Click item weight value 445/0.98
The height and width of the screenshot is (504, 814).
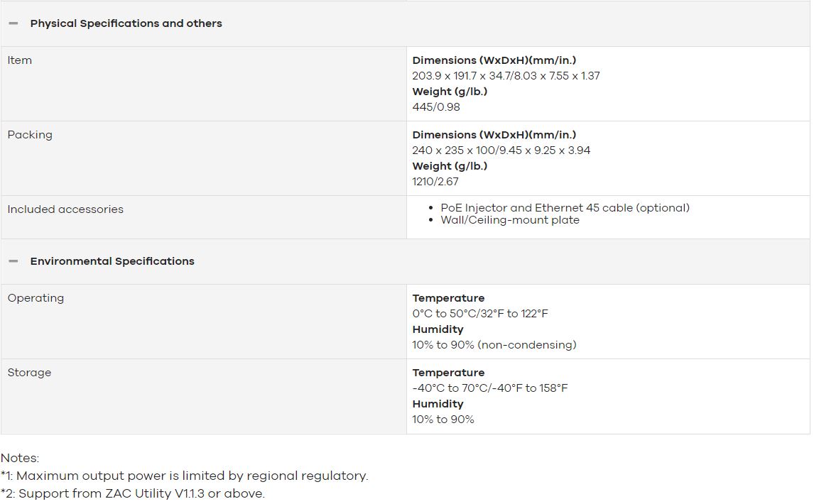(436, 107)
